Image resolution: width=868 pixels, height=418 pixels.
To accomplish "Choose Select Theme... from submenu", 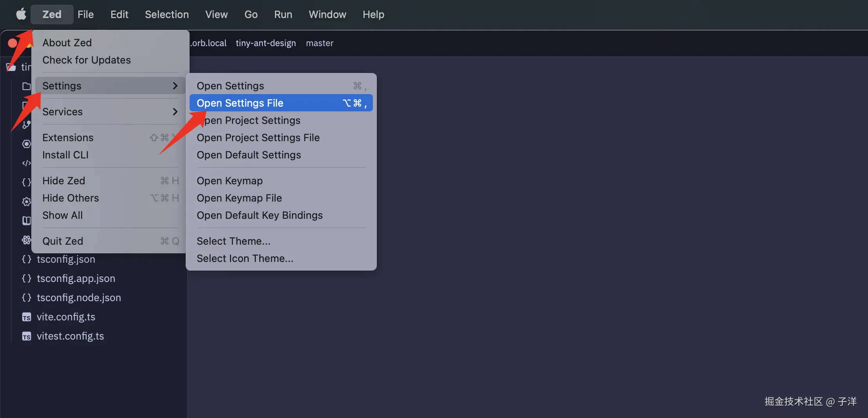I will (233, 241).
